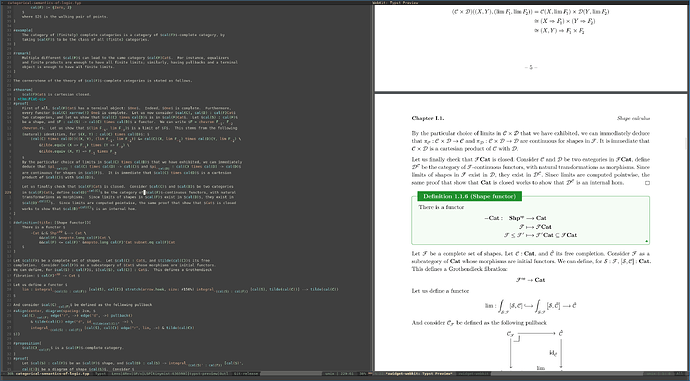Click buffer name categorical-semantics-of-logic.typ in the mode line
The image size is (690, 381).
pos(53,374)
